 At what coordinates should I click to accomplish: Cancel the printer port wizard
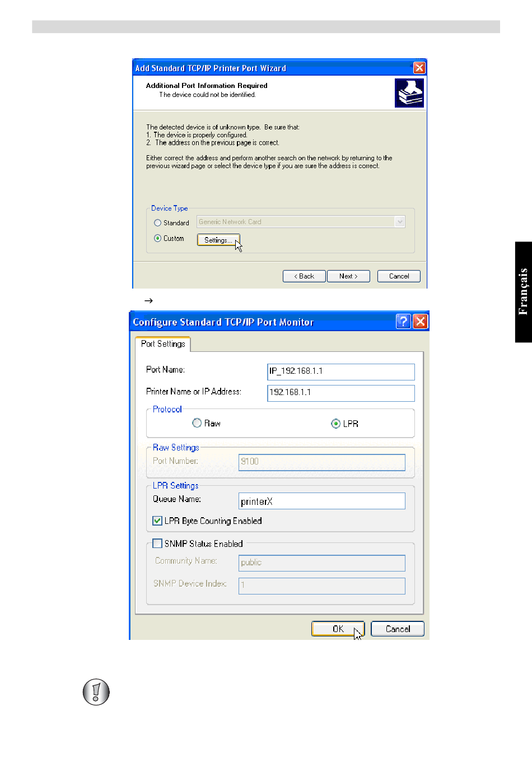pyautogui.click(x=399, y=276)
